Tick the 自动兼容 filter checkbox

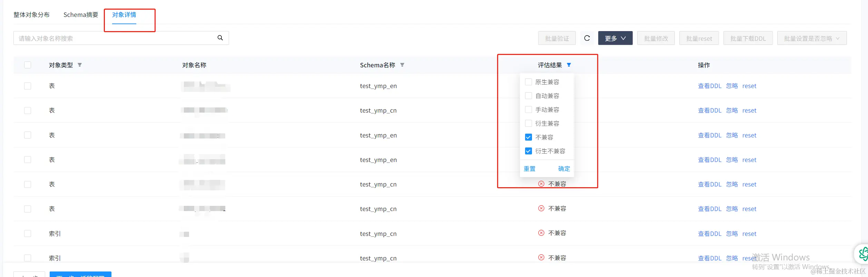(x=528, y=96)
